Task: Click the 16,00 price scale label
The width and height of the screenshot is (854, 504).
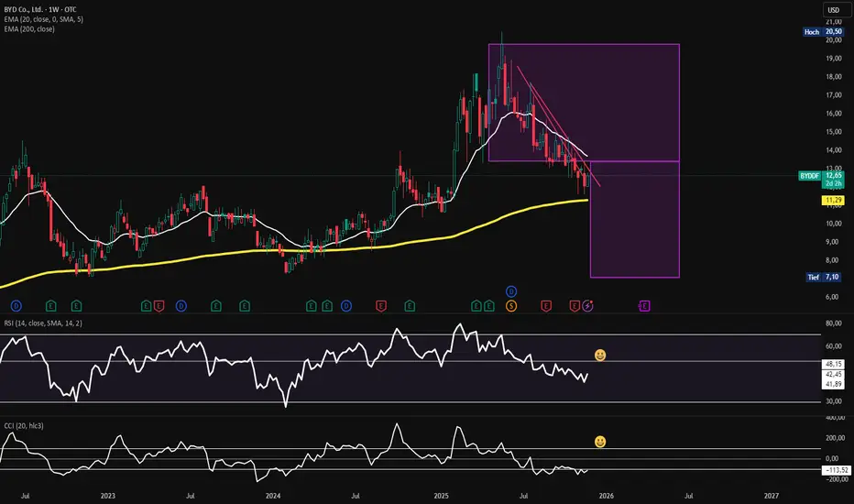Action: point(833,114)
